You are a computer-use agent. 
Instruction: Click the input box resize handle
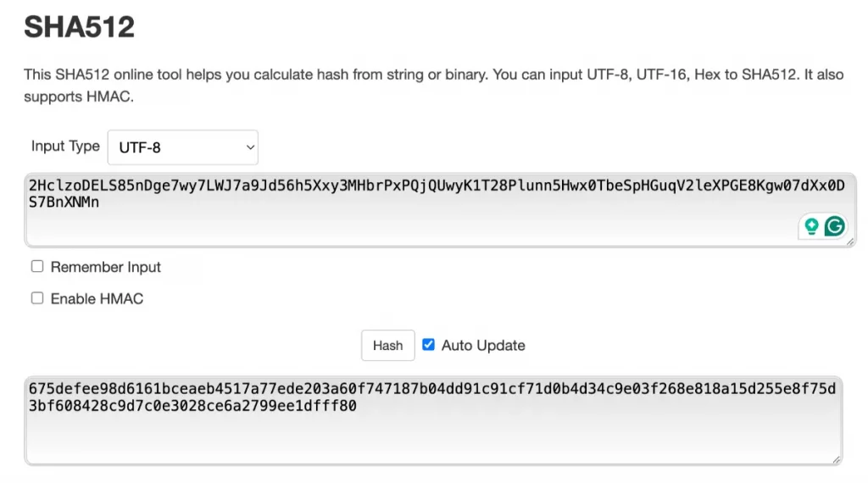click(850, 241)
